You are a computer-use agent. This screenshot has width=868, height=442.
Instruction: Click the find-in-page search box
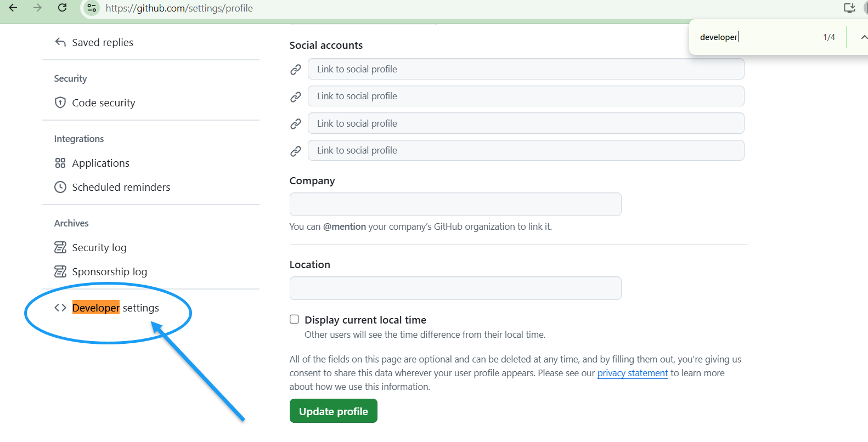point(757,37)
